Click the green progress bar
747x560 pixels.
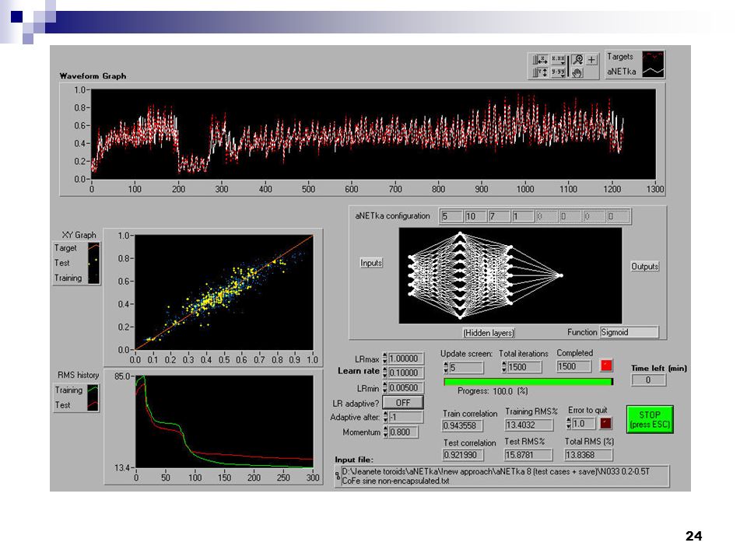[x=528, y=381]
